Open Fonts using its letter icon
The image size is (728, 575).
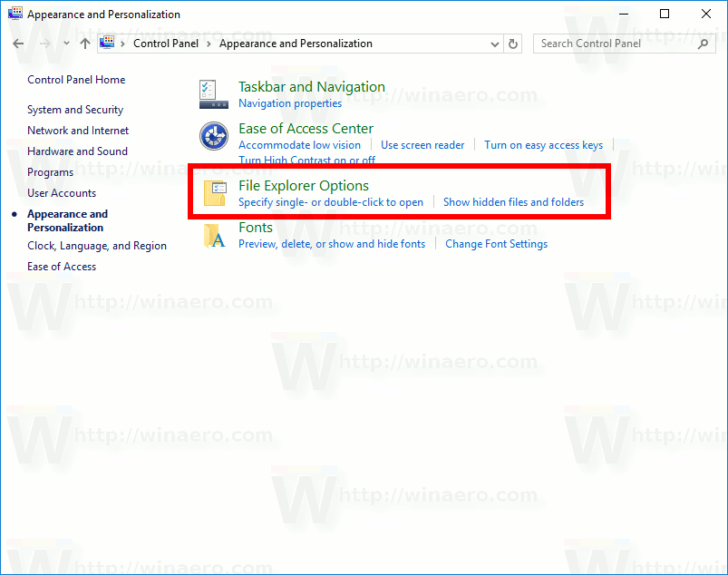point(215,236)
